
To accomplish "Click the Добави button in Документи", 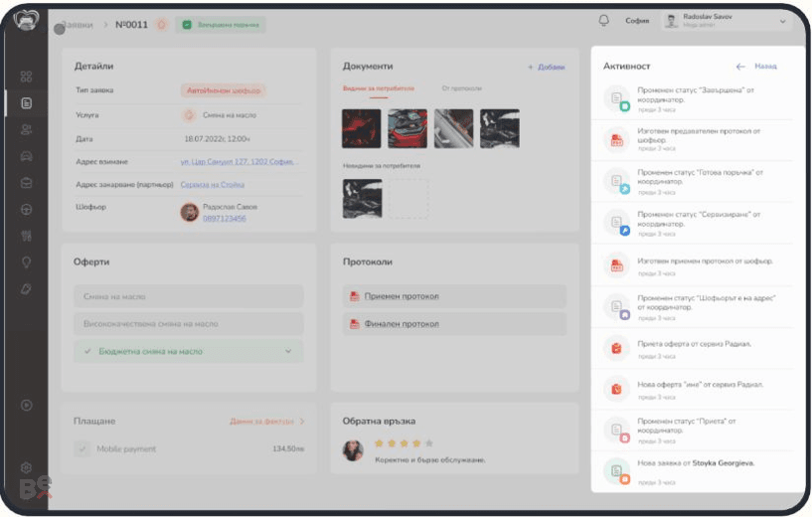I will click(x=547, y=67).
